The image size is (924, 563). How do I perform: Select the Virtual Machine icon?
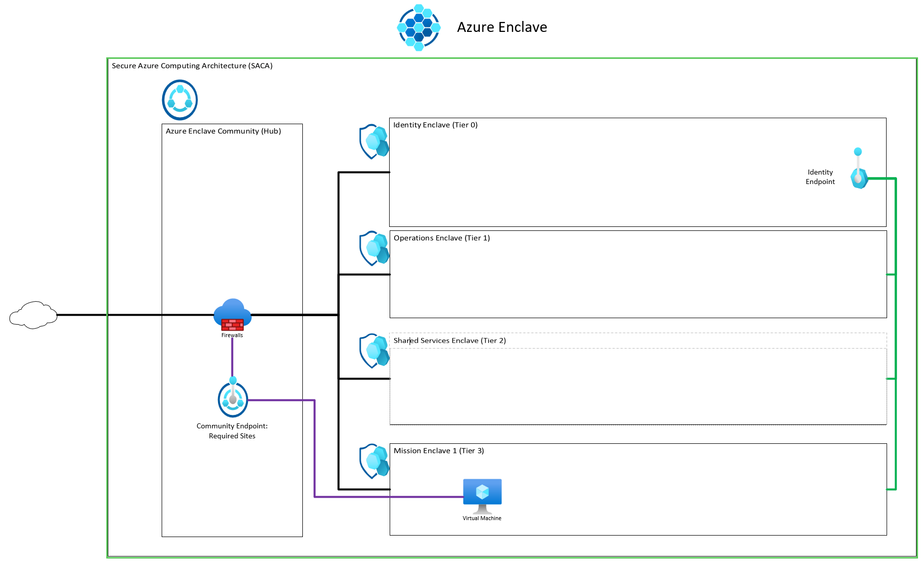[x=482, y=496]
